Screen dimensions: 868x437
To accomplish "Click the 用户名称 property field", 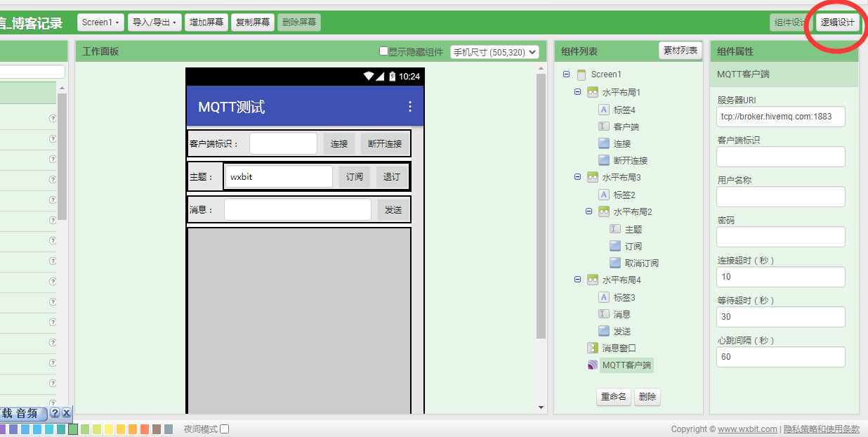I will pyautogui.click(x=781, y=197).
